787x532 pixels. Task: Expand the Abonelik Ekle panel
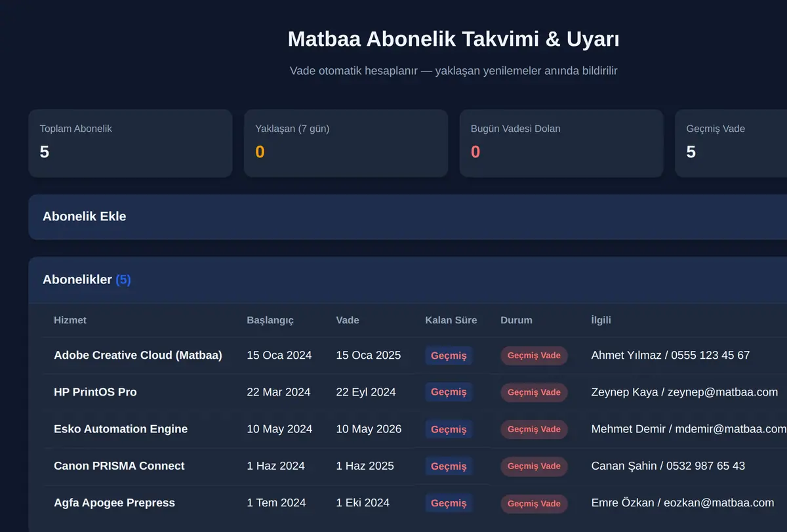pos(407,216)
